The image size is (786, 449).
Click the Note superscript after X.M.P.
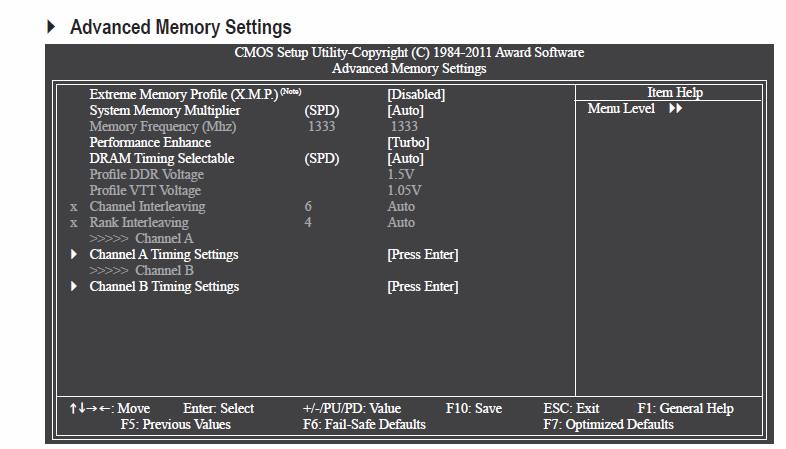point(291,91)
